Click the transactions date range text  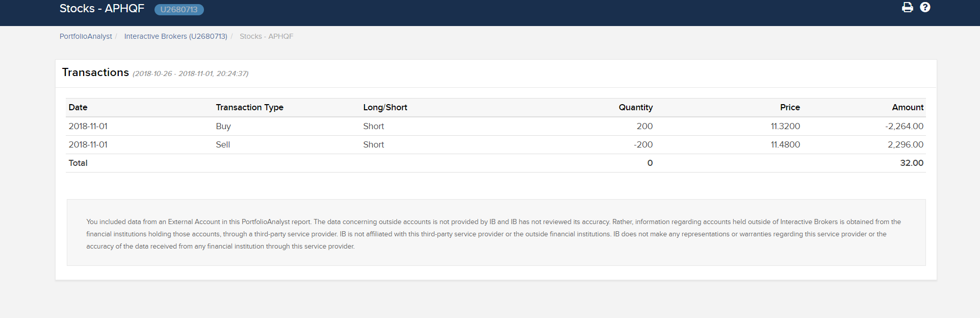pos(191,74)
